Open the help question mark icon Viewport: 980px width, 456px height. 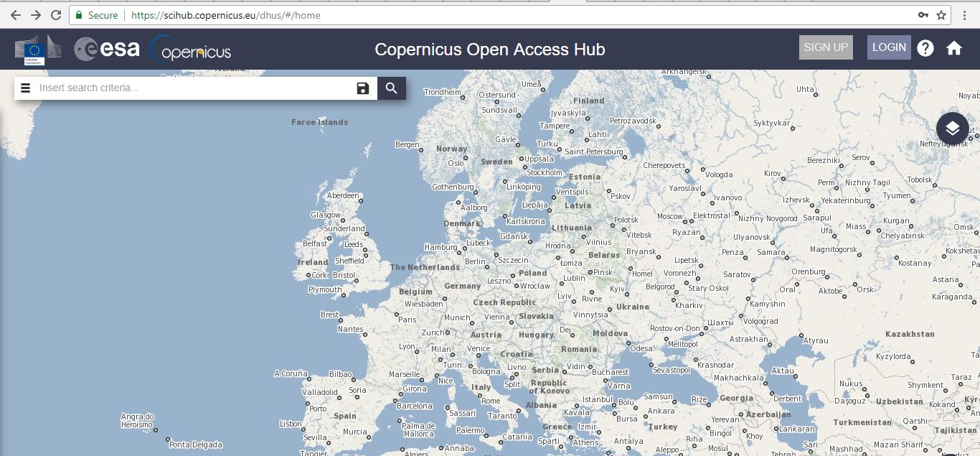(925, 48)
